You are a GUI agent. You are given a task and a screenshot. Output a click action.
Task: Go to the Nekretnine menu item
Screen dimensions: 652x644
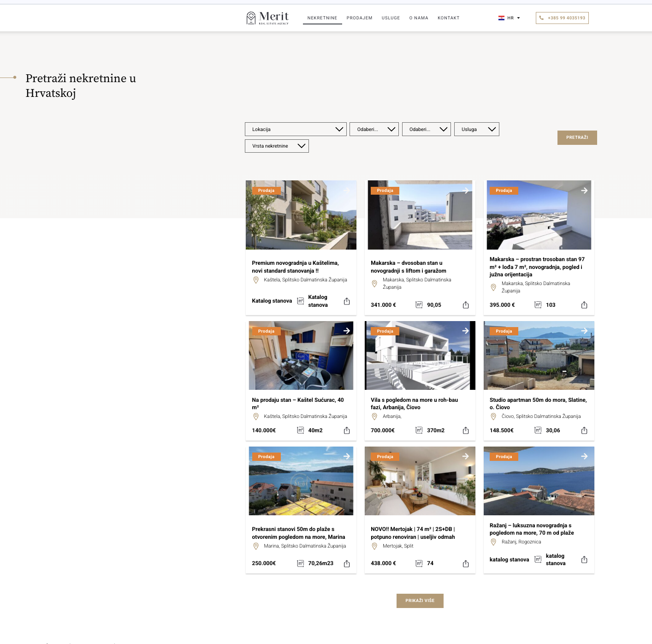(x=322, y=18)
